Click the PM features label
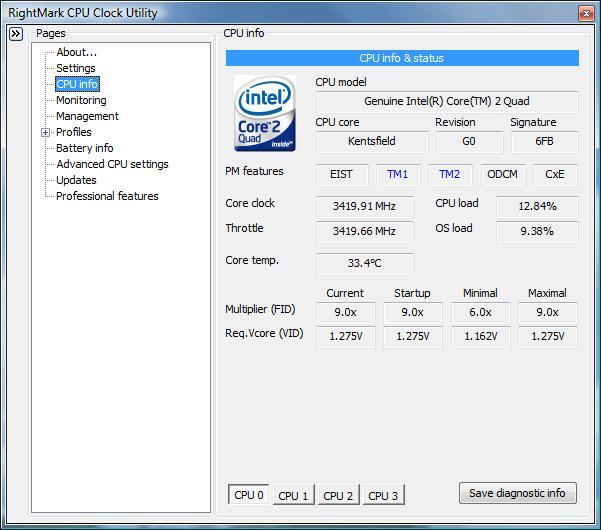Image resolution: width=601 pixels, height=530 pixels. [x=254, y=171]
